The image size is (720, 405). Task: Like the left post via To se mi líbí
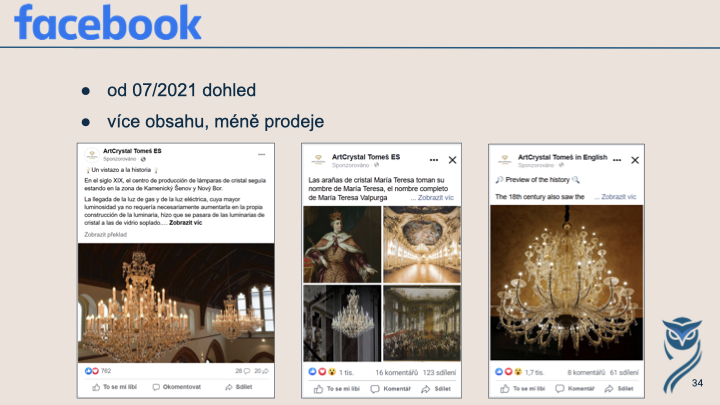click(x=114, y=387)
